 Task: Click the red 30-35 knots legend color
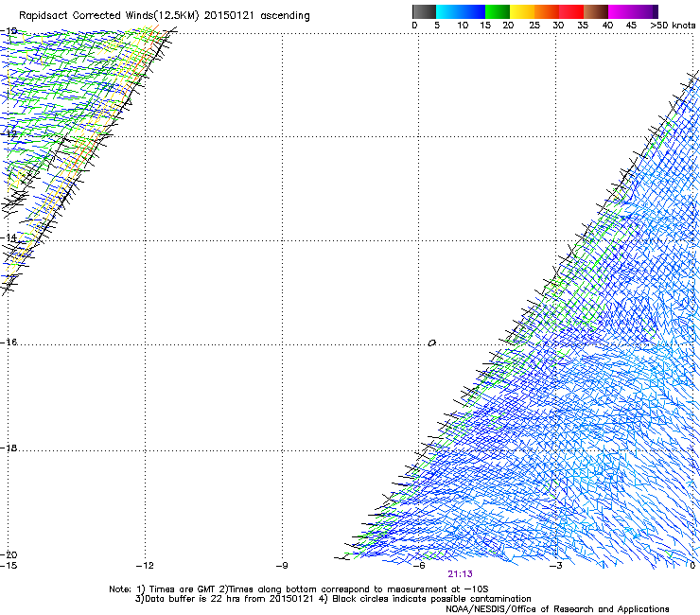(x=571, y=11)
